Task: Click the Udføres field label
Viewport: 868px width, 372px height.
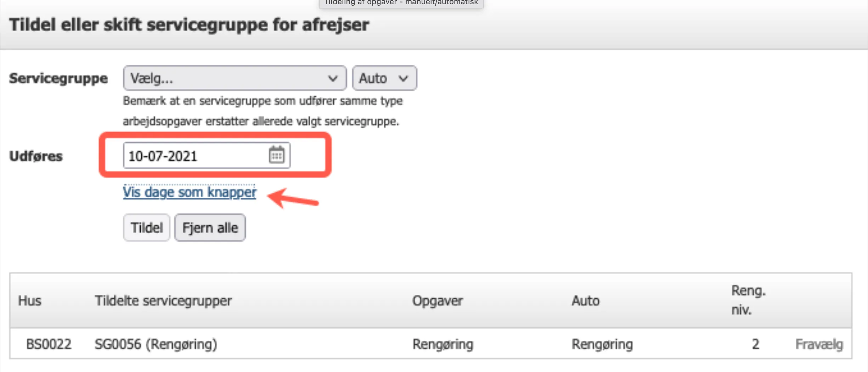Action: (36, 156)
